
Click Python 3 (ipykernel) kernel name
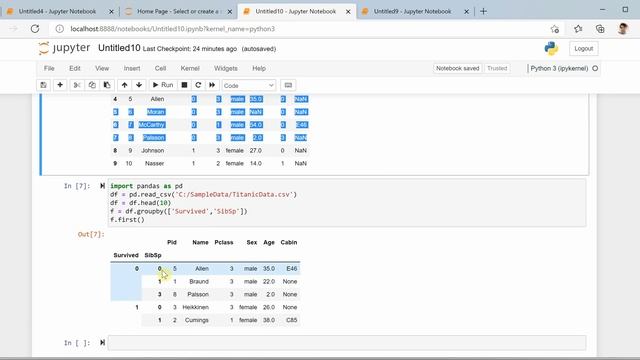point(559,68)
